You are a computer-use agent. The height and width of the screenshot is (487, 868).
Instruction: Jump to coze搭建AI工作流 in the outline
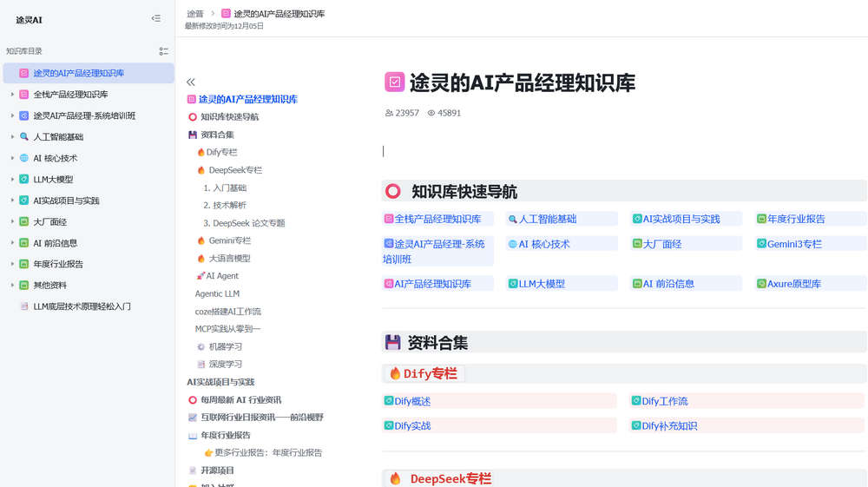(x=228, y=311)
